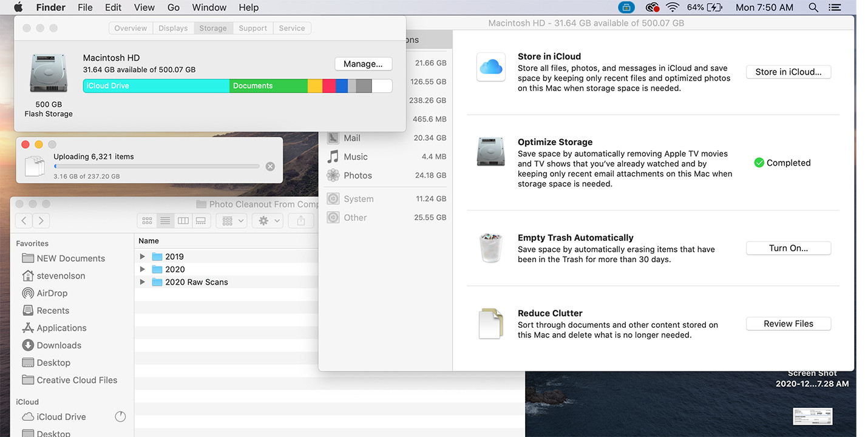Open the Wi-Fi status menu

tap(672, 7)
